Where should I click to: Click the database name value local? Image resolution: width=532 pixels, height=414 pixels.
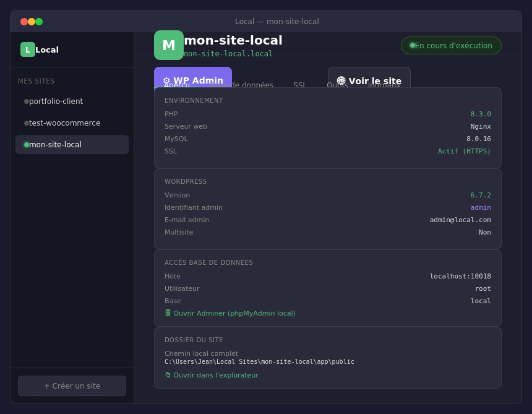481,301
